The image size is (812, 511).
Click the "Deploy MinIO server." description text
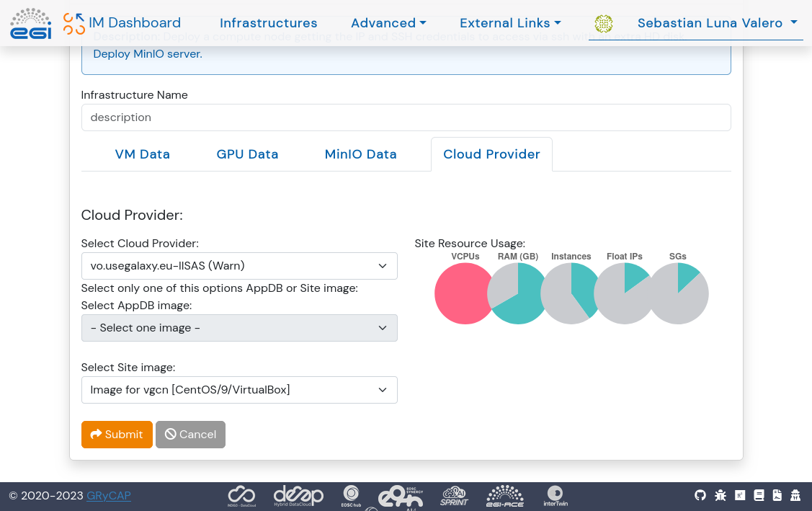coord(148,54)
